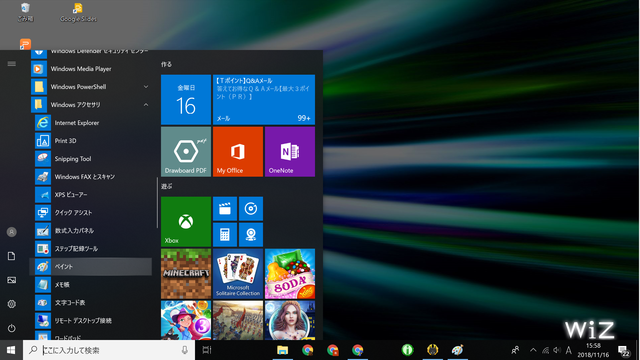Expand the Windows PowerShell folder

pos(146,87)
